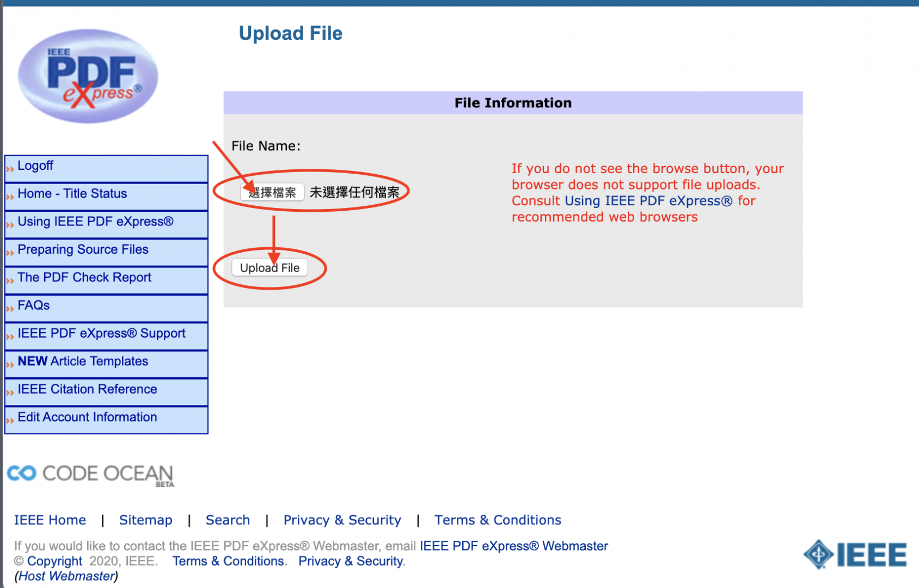The image size is (919, 588).
Task: Open the FAQs menu item
Action: 106,309
